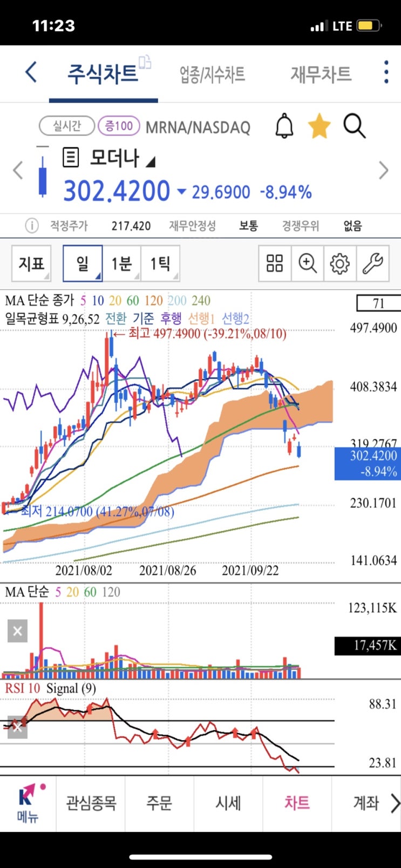
Task: Tap the 71 candle count box
Action: (378, 303)
